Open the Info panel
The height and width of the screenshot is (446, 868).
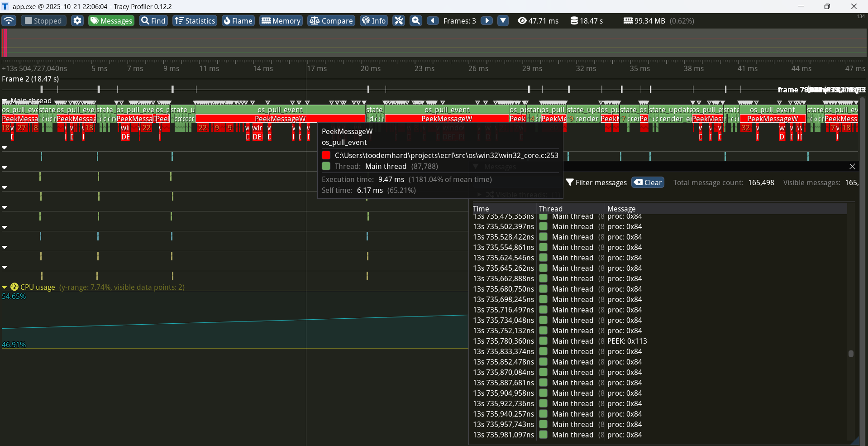tap(374, 21)
